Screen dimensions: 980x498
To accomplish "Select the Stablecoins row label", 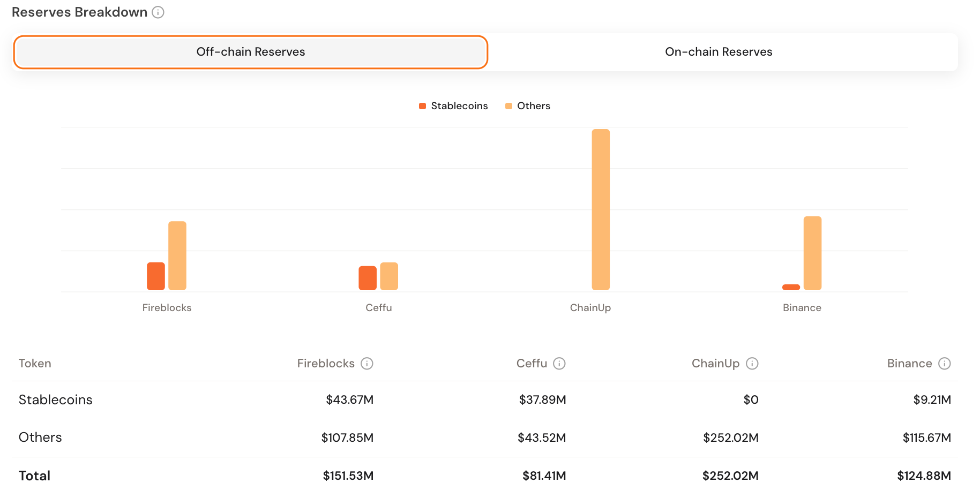I will click(x=55, y=399).
